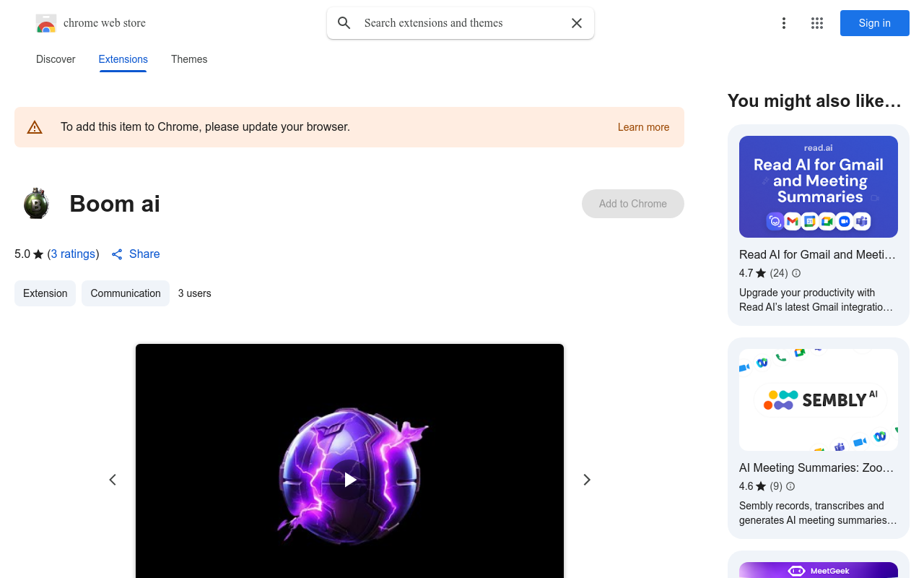Viewport: 924px width, 578px height.
Task: Focus the Search extensions and themes field
Action: click(x=461, y=23)
